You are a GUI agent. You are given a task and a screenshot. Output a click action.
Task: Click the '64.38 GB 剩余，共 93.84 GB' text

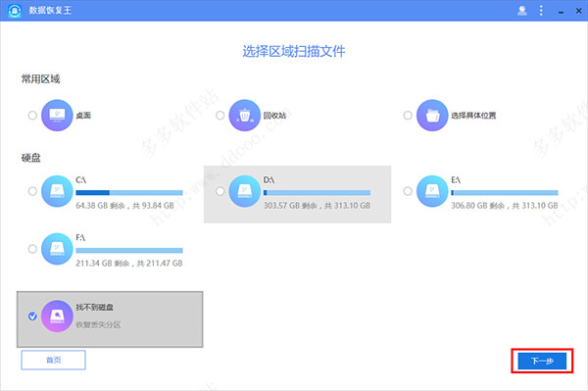click(124, 206)
